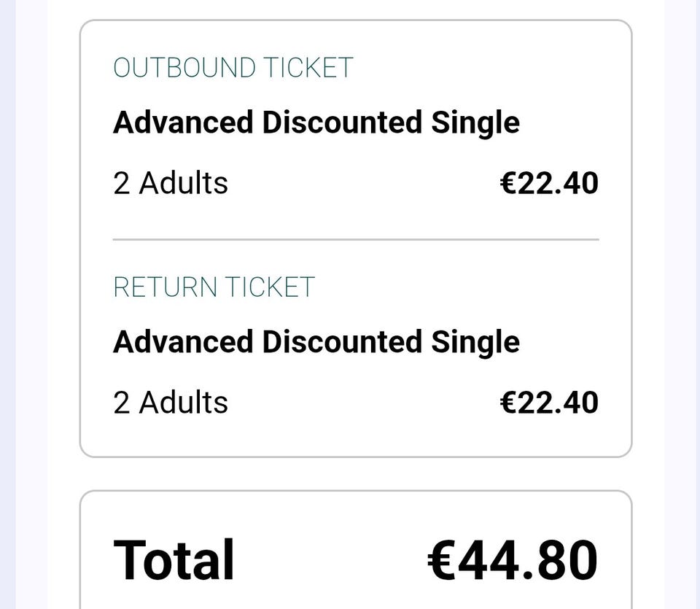Image resolution: width=700 pixels, height=609 pixels.
Task: Click the divider between outbound and return sections
Action: pos(356,239)
